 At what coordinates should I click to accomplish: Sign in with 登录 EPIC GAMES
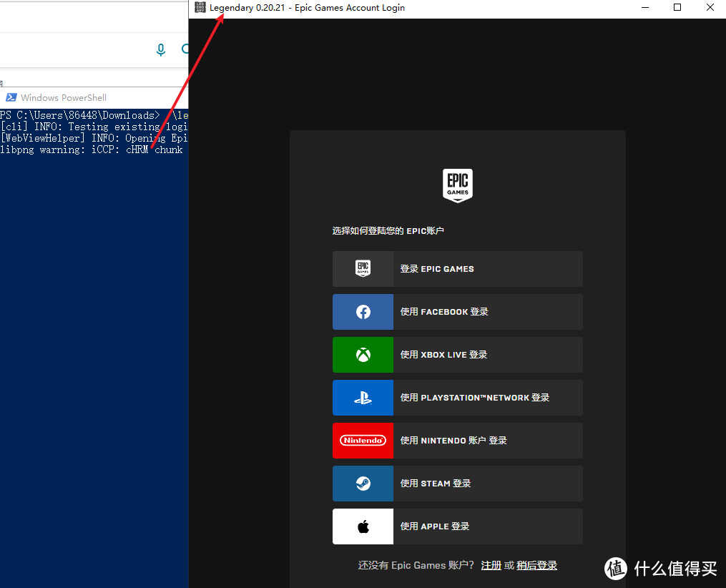[458, 268]
